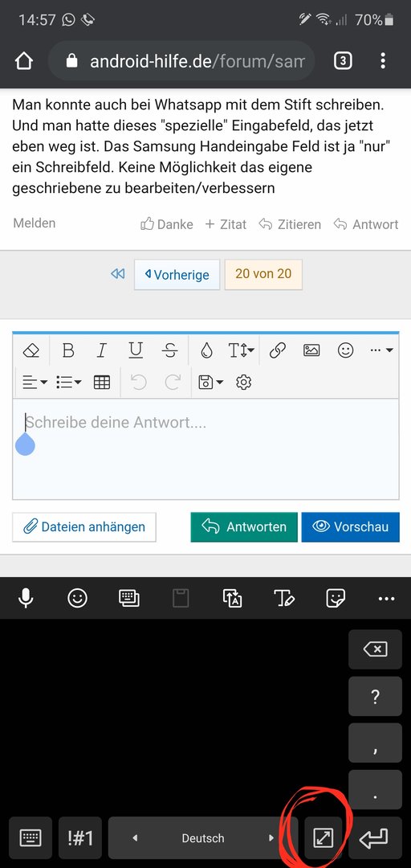Tap the expand handwriting field icon
Image resolution: width=411 pixels, height=868 pixels.
324,838
